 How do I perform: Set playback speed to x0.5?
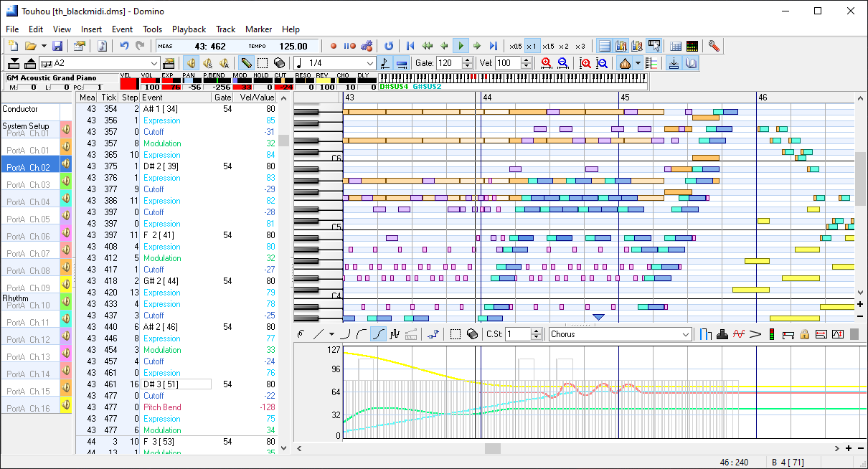click(x=515, y=46)
